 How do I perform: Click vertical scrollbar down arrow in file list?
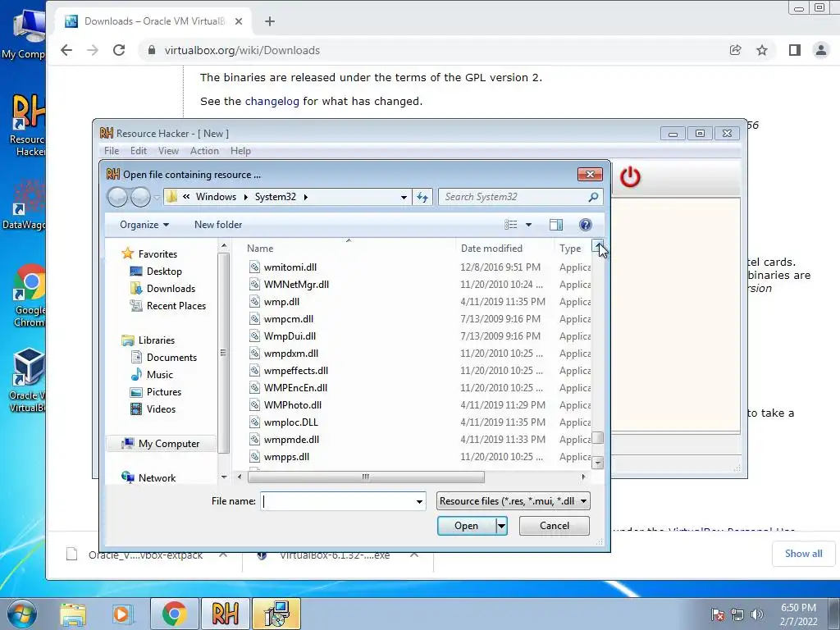click(598, 463)
